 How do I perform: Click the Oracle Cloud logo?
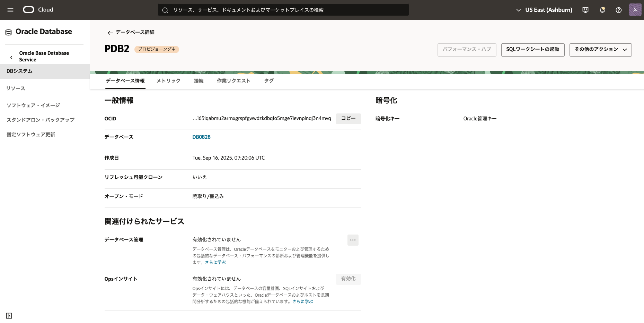tap(29, 10)
